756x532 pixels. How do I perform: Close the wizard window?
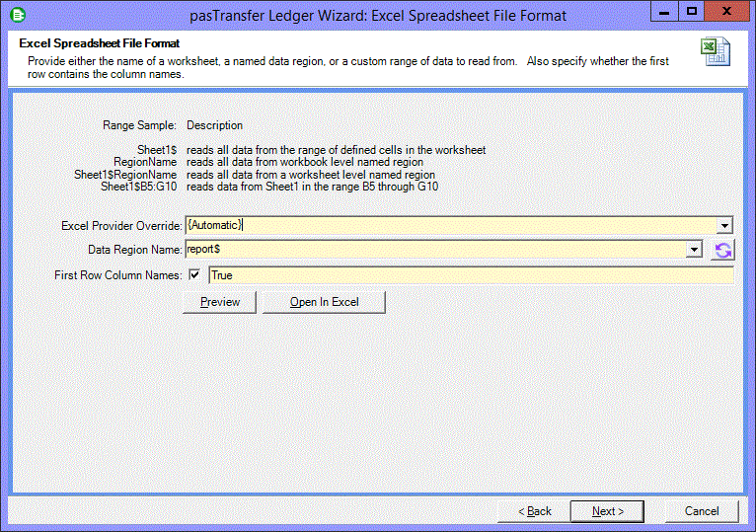726,12
